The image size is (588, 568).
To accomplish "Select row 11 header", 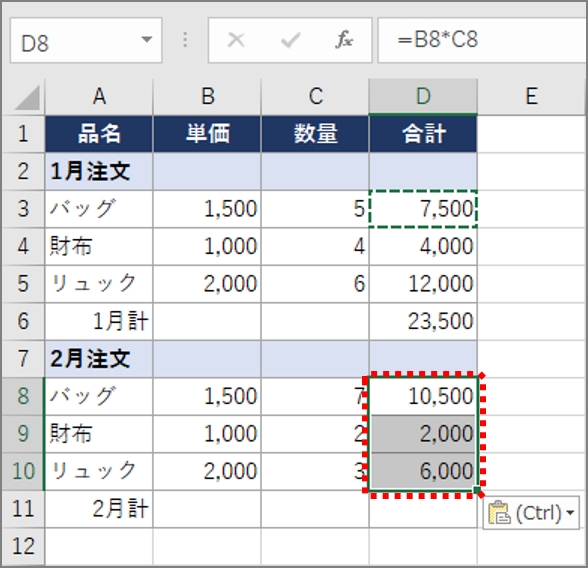I will [x=23, y=509].
